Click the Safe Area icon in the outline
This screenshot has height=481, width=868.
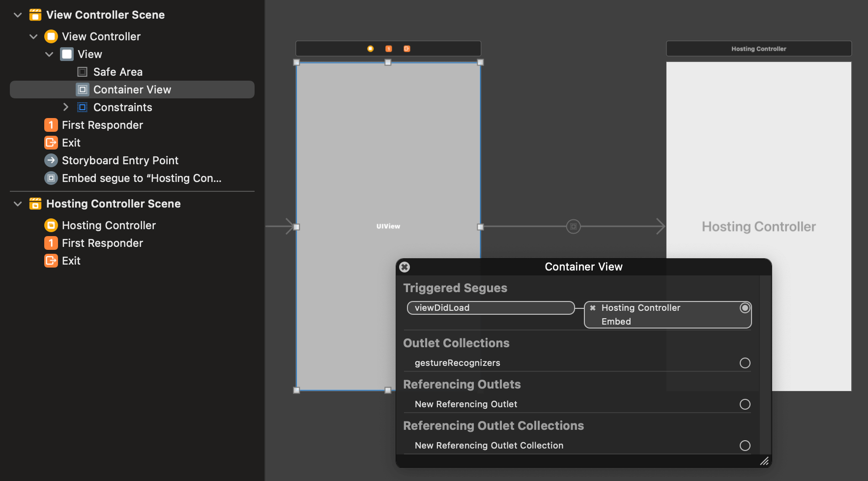[x=82, y=72]
